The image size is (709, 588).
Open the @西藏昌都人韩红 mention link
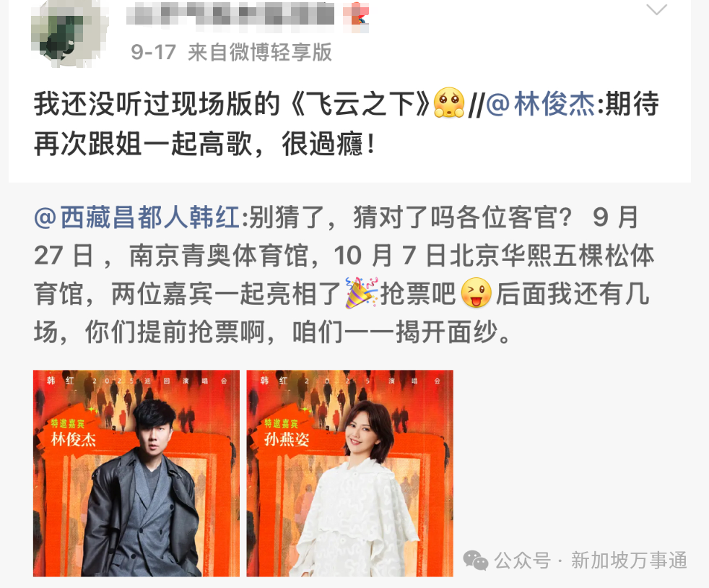coord(136,217)
